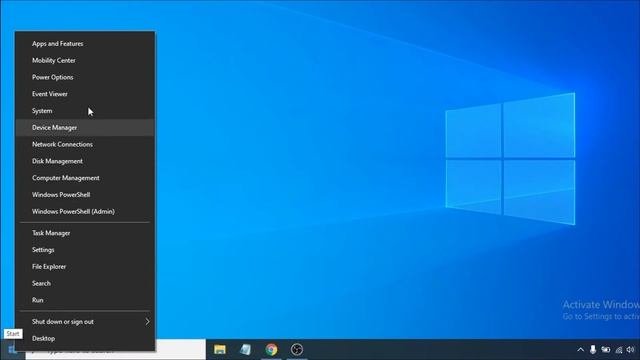Select Power Options
The height and width of the screenshot is (360, 640).
pos(85,77)
